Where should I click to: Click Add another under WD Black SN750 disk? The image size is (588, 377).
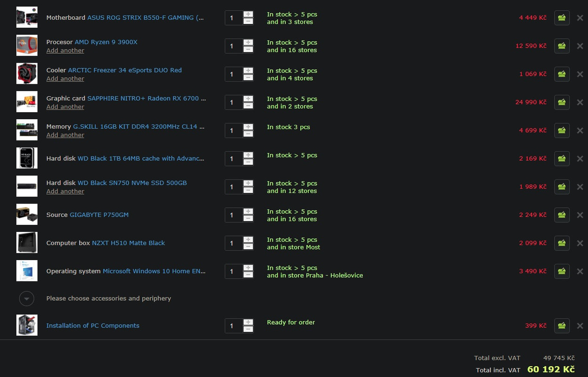coord(65,191)
